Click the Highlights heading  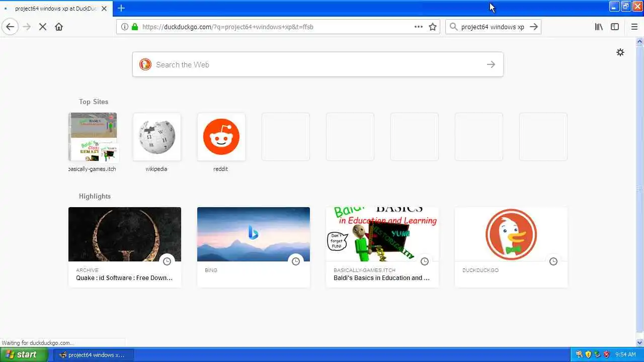click(x=95, y=196)
